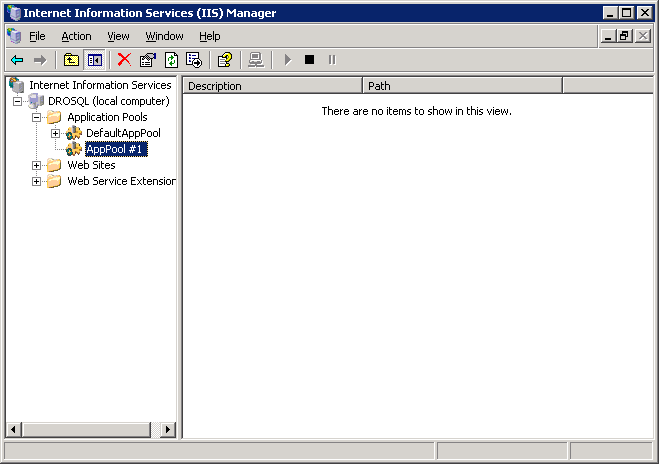The width and height of the screenshot is (659, 464).
Task: Refresh the view using the green arrows icon
Action: 171,60
